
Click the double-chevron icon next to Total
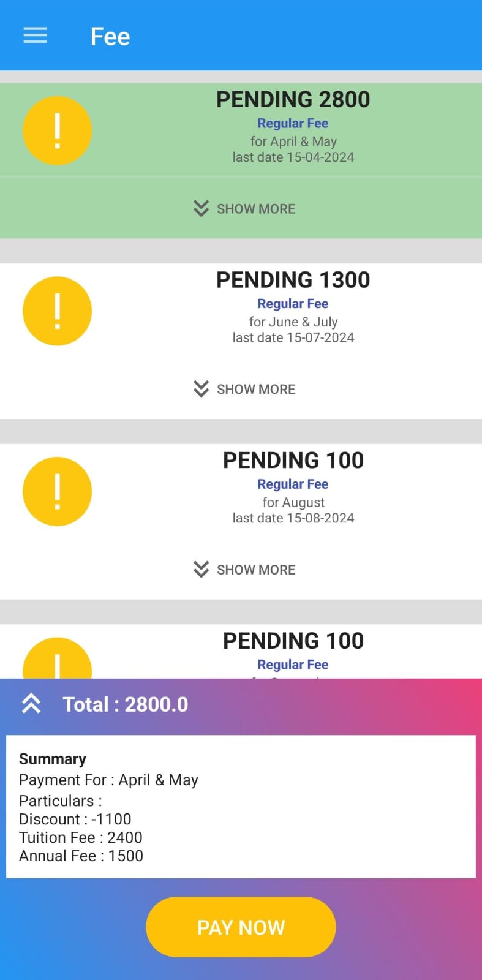(x=31, y=704)
